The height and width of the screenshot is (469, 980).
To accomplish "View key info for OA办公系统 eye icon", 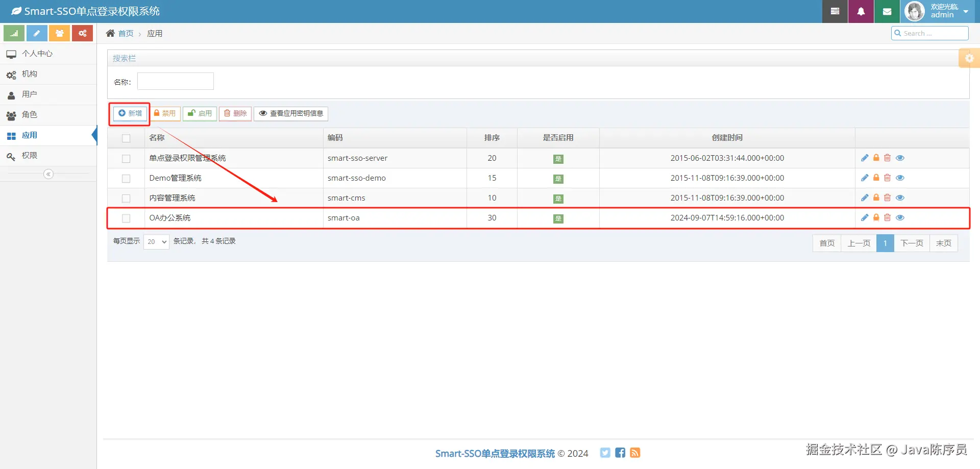I will click(x=900, y=217).
